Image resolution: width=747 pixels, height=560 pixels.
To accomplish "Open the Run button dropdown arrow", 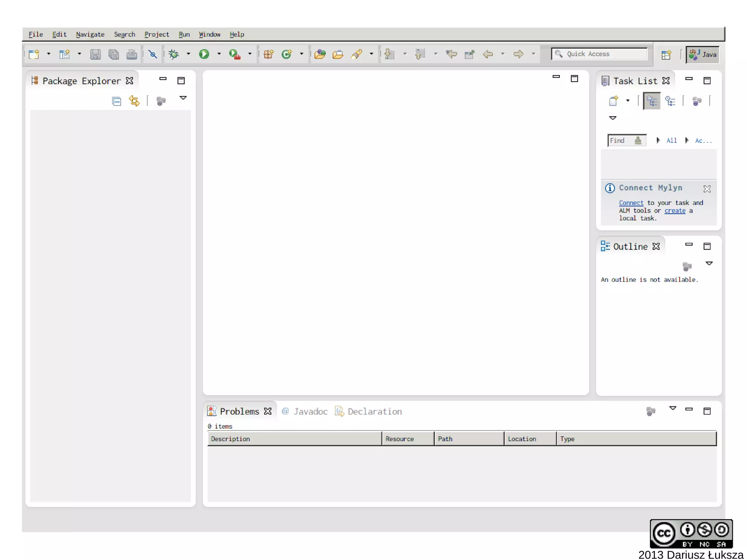I will point(219,54).
